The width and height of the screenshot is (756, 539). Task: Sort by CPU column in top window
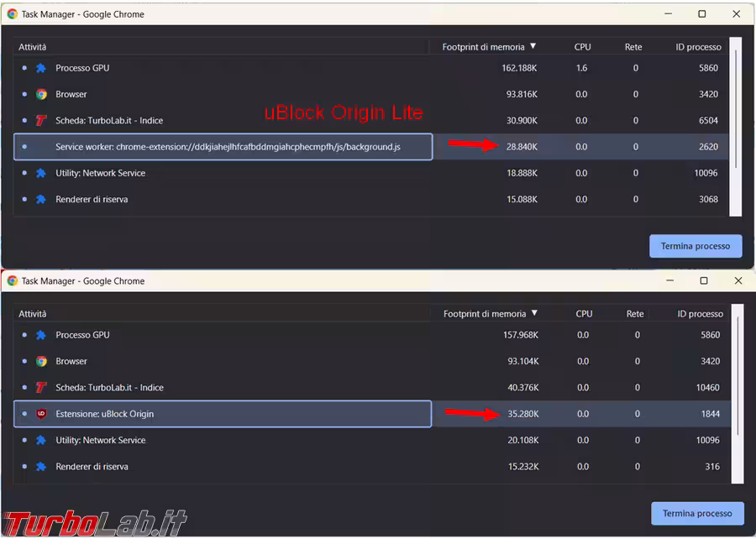point(582,47)
